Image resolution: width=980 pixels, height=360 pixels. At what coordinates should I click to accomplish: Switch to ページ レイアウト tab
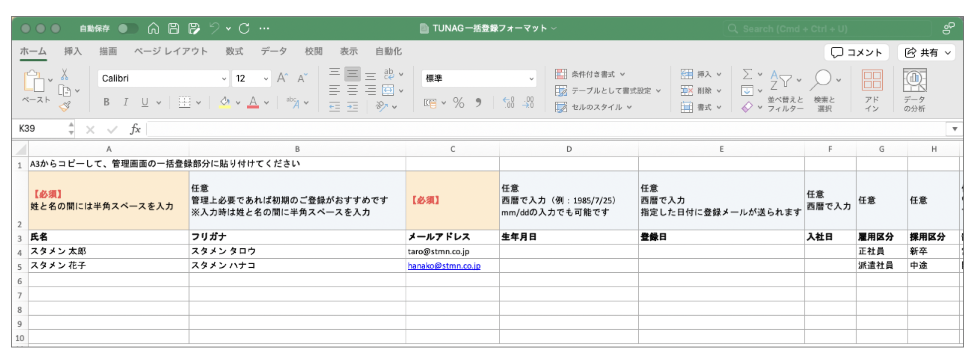click(170, 51)
